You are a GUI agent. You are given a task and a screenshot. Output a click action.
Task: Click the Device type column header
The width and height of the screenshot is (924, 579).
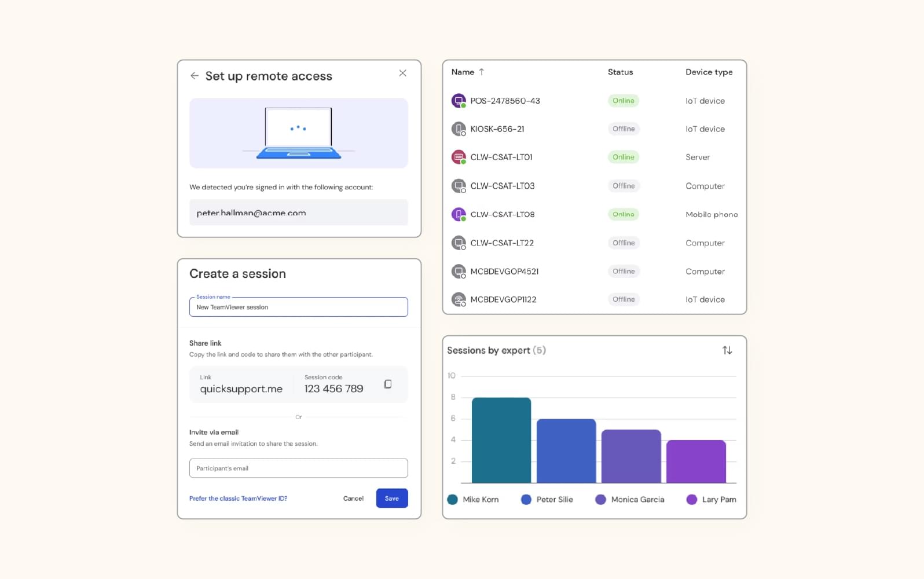(709, 72)
